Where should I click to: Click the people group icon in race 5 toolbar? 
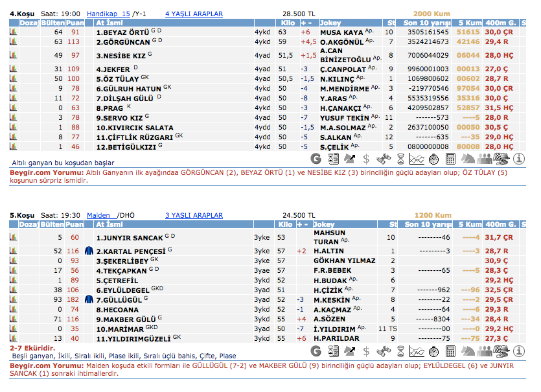click(x=485, y=351)
